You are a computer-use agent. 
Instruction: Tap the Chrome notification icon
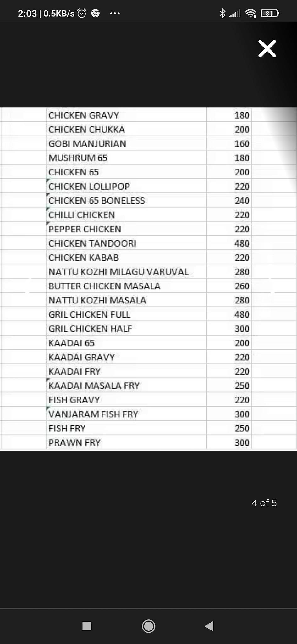point(95,14)
